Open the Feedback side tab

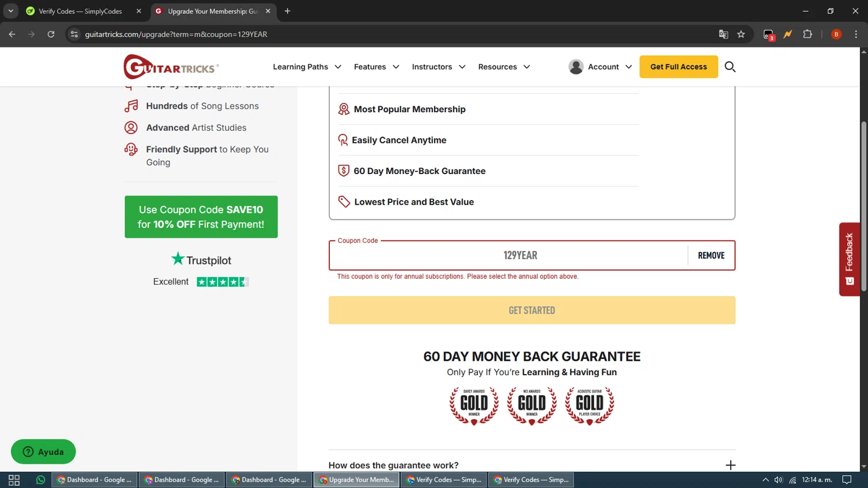click(x=849, y=259)
